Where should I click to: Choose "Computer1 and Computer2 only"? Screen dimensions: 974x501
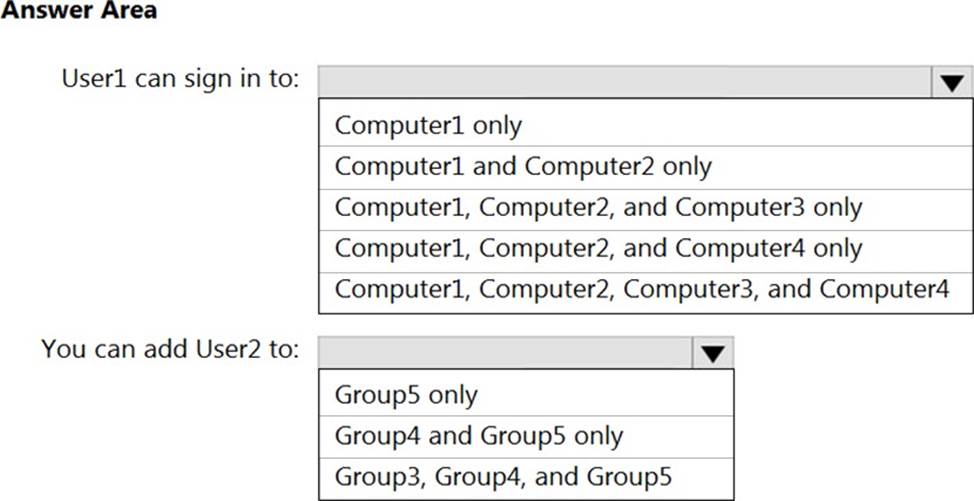(x=523, y=166)
